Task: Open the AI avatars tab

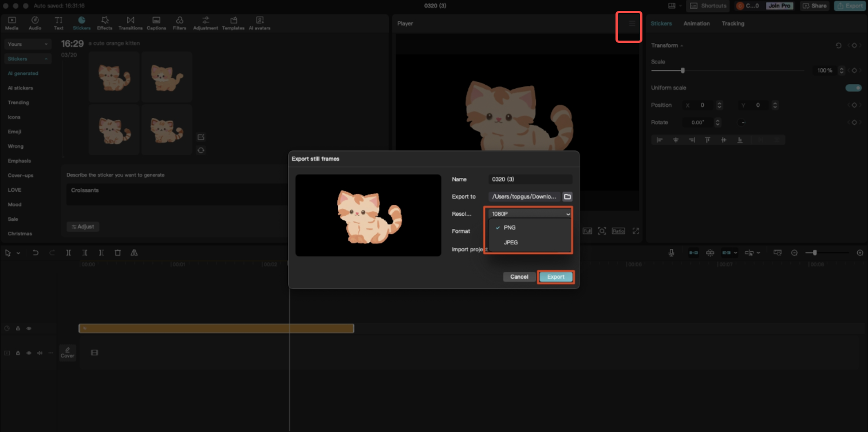Action: point(259,23)
